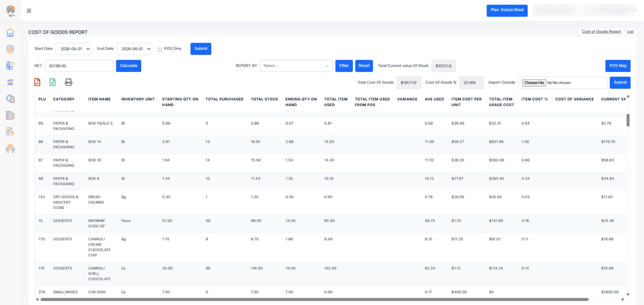This screenshot has height=305, width=644.
Task: Click the table scroll up arrow
Action: pyautogui.click(x=628, y=96)
